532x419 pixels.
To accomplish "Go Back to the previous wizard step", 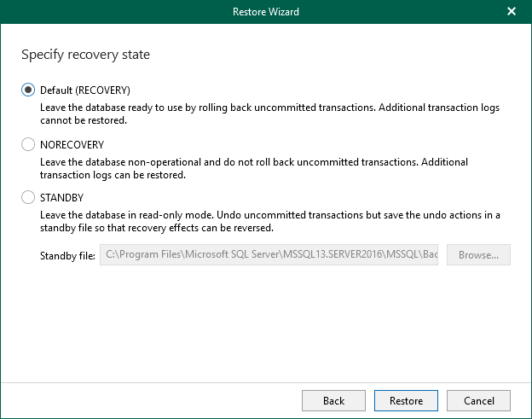I will [x=333, y=401].
